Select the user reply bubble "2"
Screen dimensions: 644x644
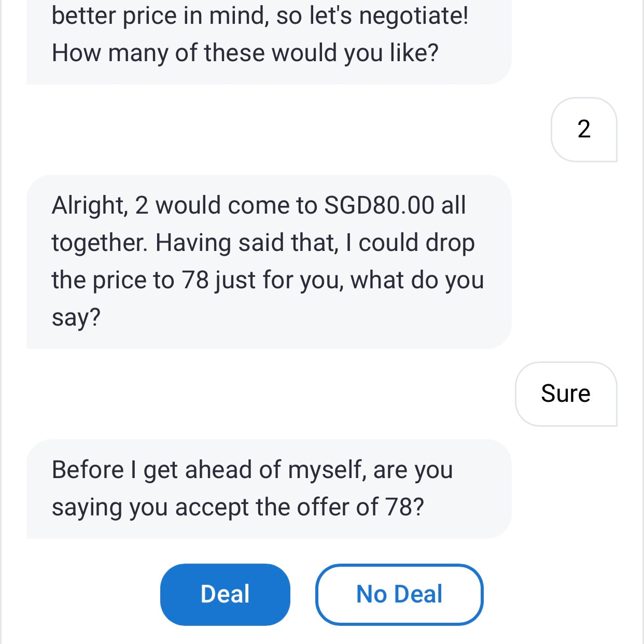tap(584, 129)
